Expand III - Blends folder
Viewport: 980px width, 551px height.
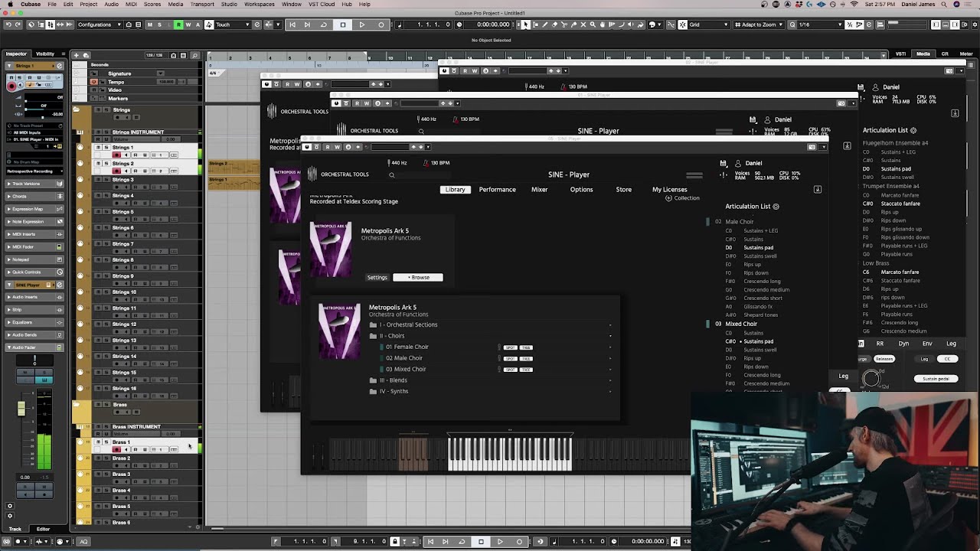pyautogui.click(x=393, y=380)
